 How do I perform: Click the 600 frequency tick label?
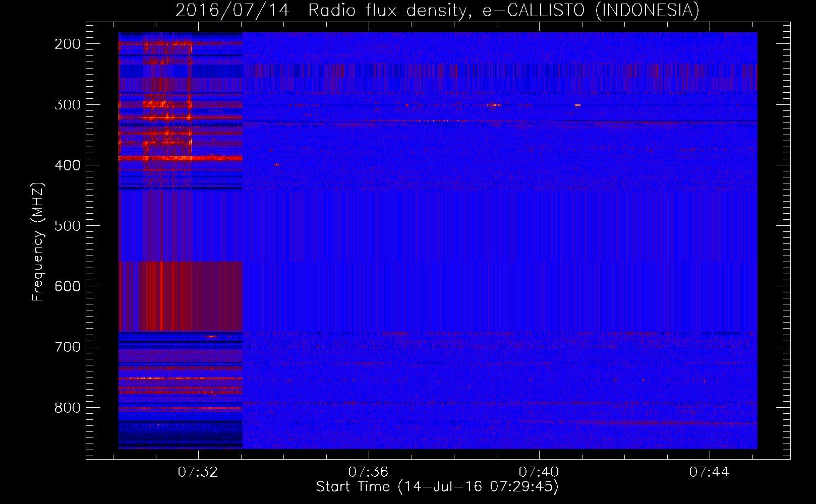[68, 286]
